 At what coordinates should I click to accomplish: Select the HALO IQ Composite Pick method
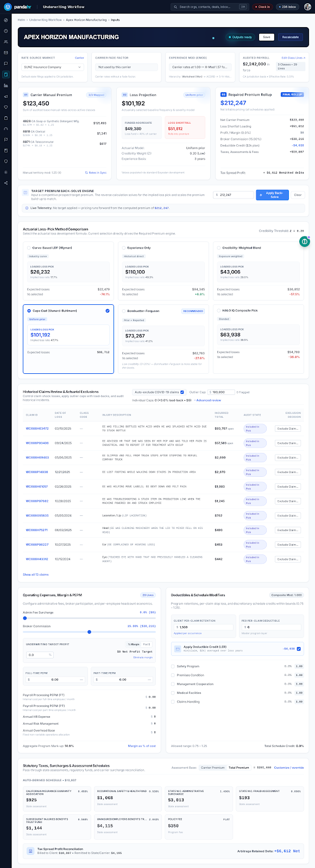point(218,311)
